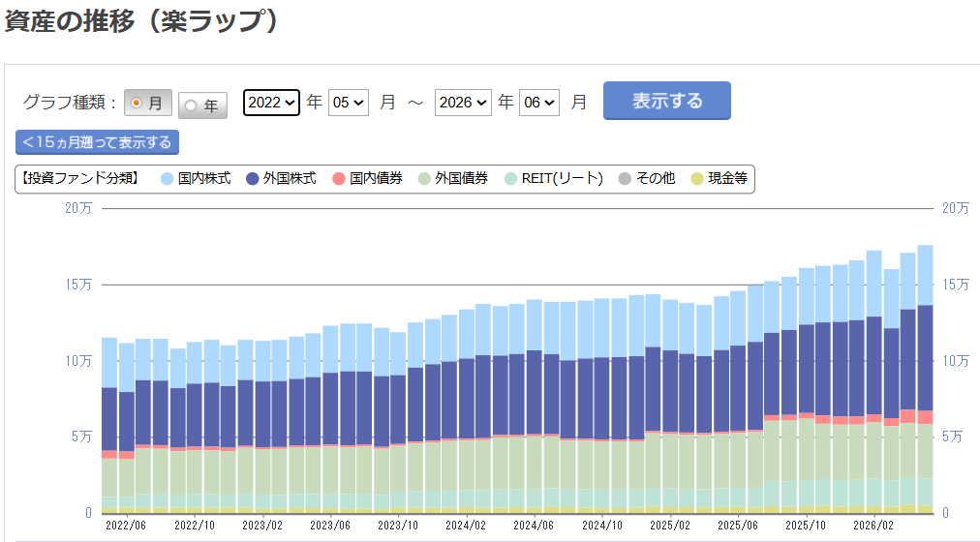The image size is (980, 542).
Task: Click the 2022/06 x-axis label
Action: (126, 526)
